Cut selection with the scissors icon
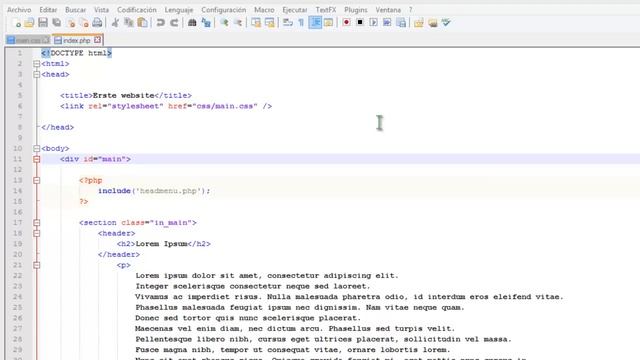Image resolution: width=640 pixels, height=360 pixels. (116, 23)
